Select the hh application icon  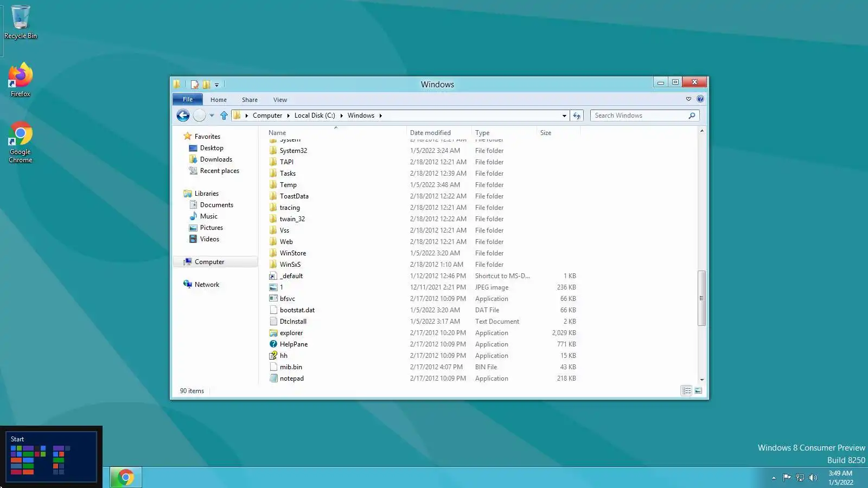point(273,356)
